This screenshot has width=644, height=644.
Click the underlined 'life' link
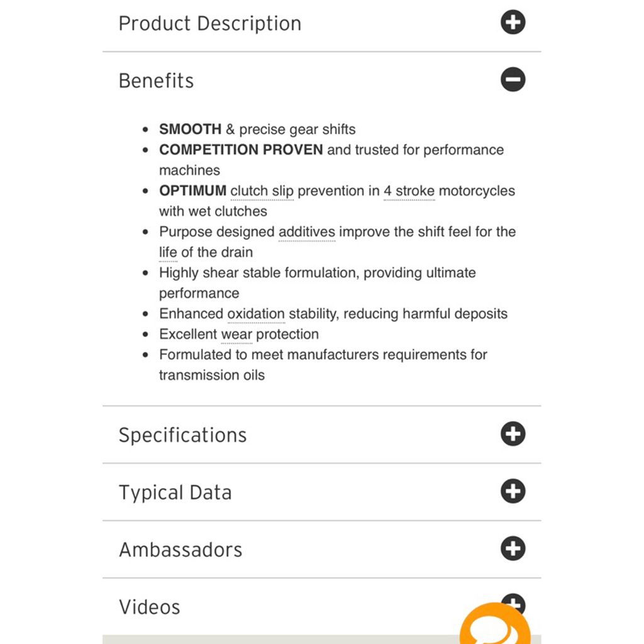point(168,252)
